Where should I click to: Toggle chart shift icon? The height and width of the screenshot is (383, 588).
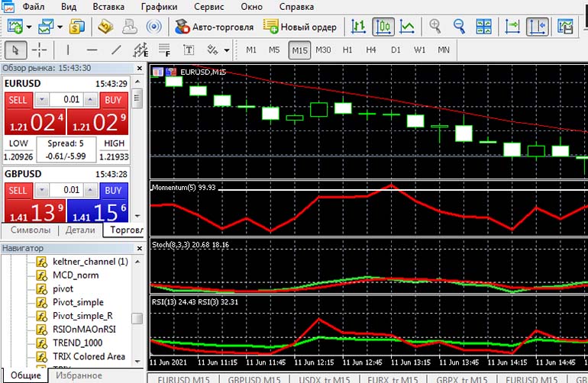538,27
